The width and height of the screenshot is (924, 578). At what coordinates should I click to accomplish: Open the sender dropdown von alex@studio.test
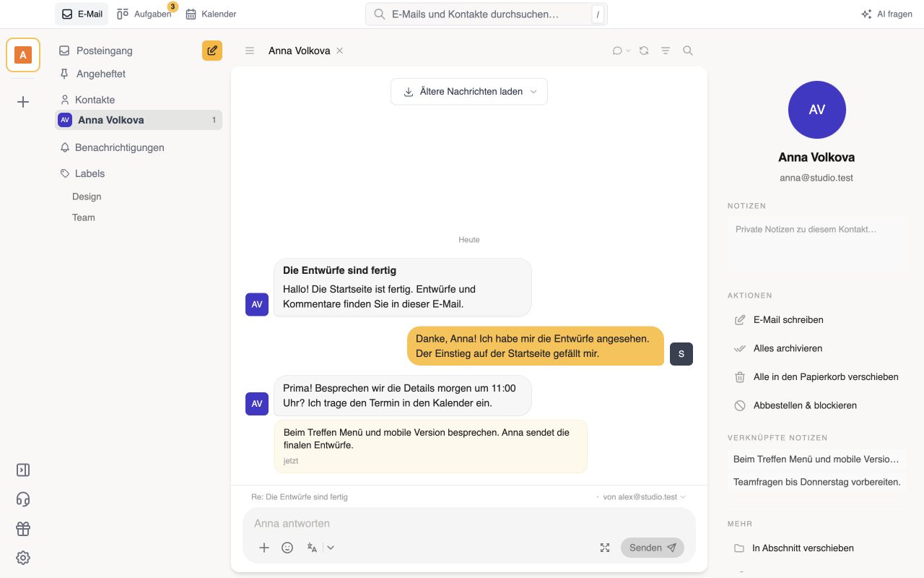(641, 497)
